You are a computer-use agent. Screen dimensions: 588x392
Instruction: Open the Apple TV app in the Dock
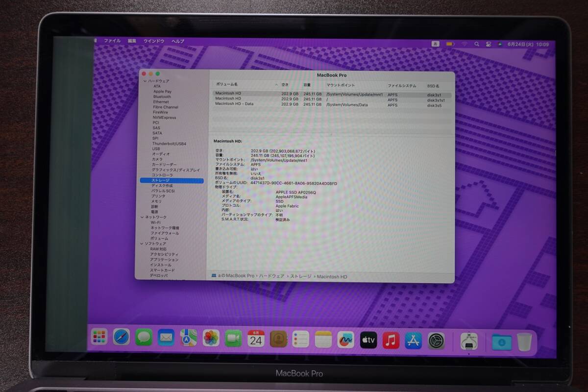368,340
